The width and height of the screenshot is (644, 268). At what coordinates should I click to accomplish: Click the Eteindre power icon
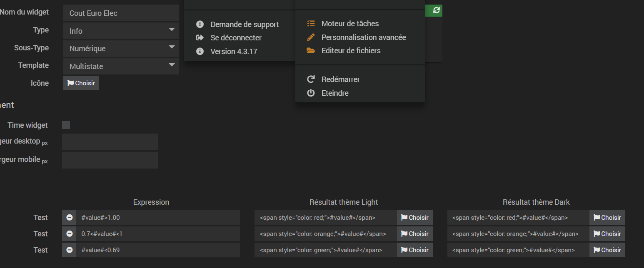[311, 93]
